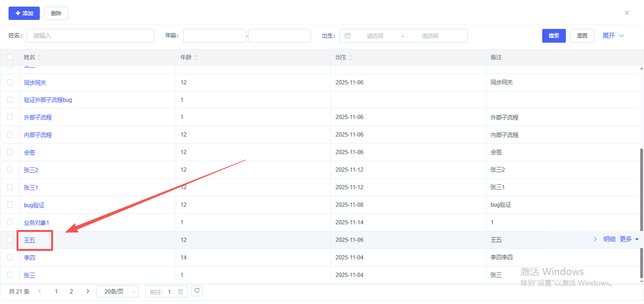Check the checkbox for the 王五 row
Image resolution: width=644 pixels, height=304 pixels.
pyautogui.click(x=10, y=240)
